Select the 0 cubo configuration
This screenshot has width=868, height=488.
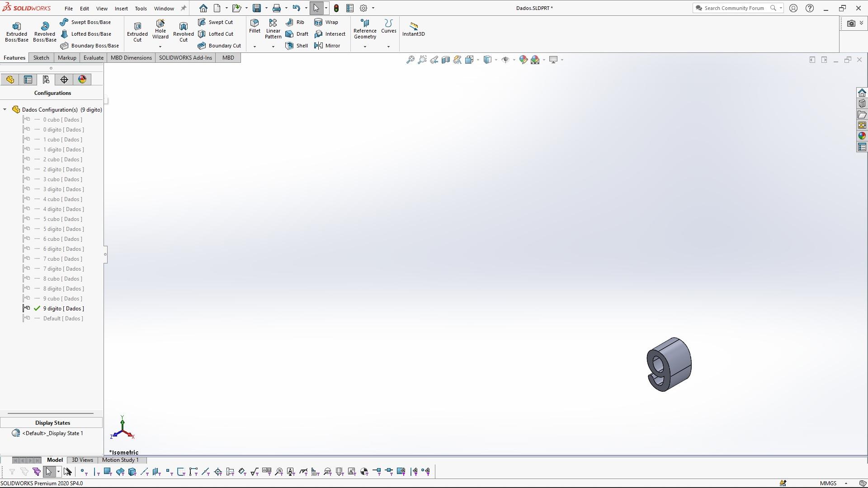pyautogui.click(x=63, y=120)
